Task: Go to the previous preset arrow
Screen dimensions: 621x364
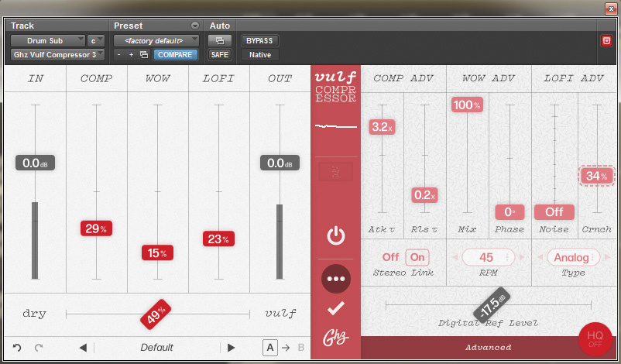Action: point(83,348)
